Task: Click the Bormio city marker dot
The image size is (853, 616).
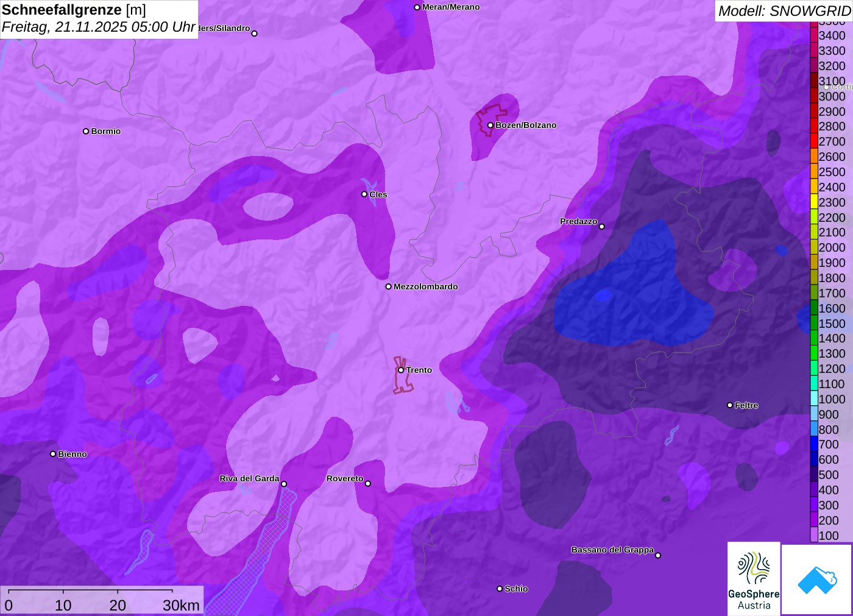Action: pyautogui.click(x=86, y=131)
